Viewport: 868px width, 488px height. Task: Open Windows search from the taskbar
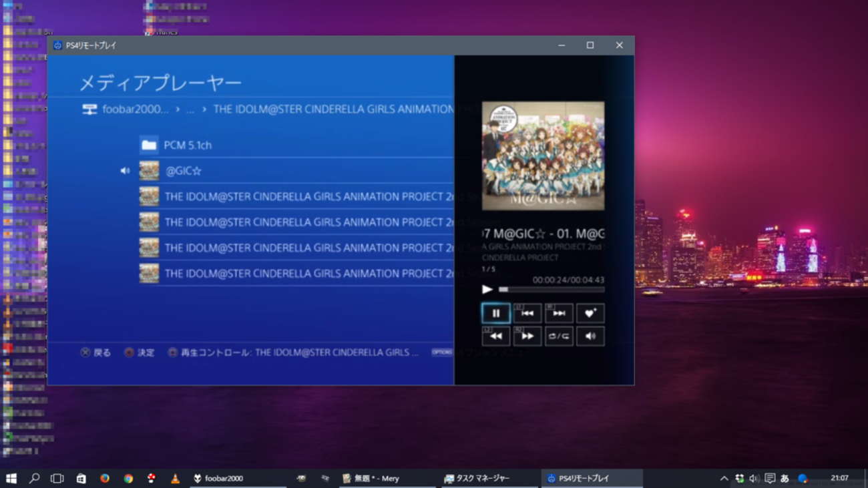click(34, 478)
